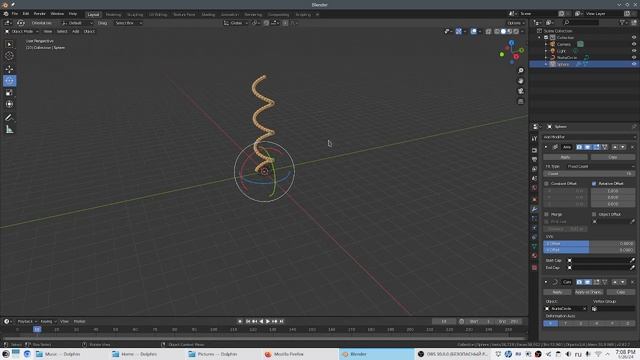
Task: Open the Render menu
Action: pos(40,14)
